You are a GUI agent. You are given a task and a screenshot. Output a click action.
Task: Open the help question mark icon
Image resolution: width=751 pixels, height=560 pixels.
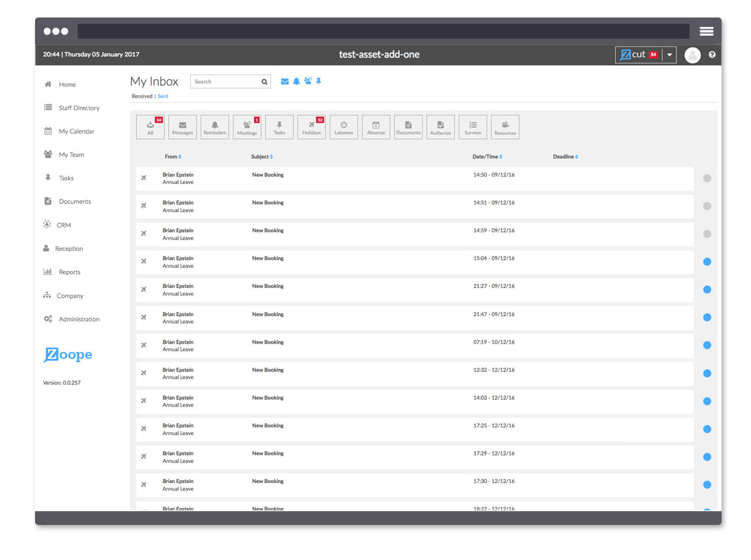[712, 55]
